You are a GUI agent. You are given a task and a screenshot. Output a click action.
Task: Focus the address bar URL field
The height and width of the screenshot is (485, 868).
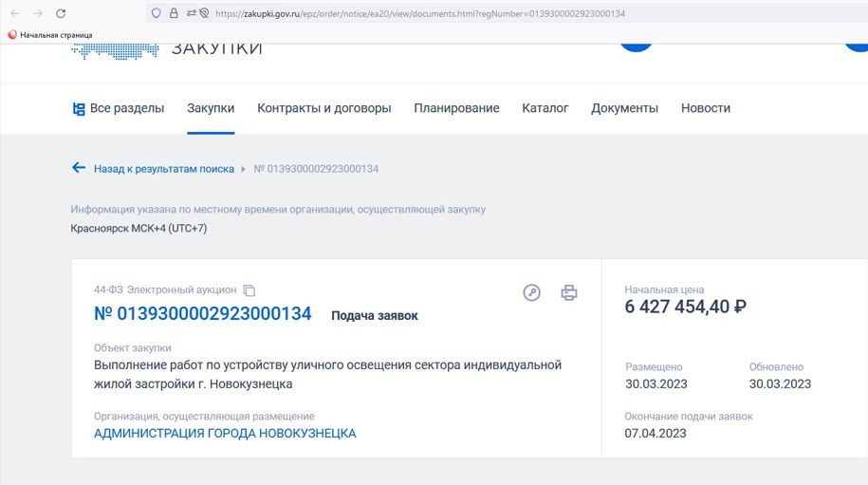pyautogui.click(x=420, y=14)
